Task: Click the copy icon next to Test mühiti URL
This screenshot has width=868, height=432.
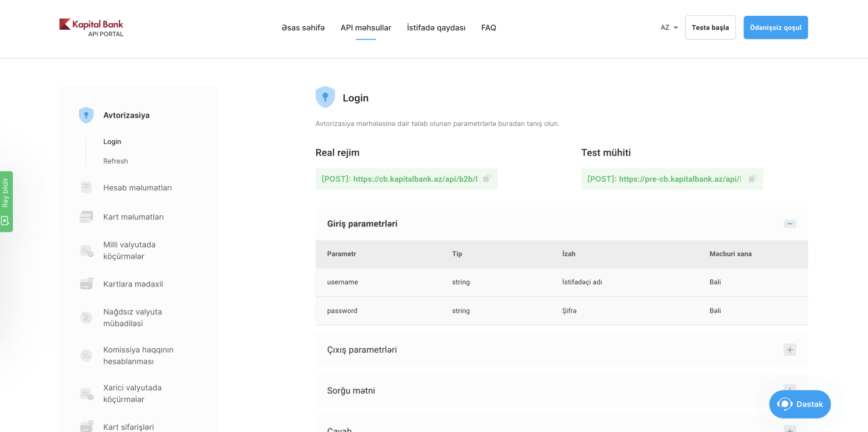Action: (753, 179)
